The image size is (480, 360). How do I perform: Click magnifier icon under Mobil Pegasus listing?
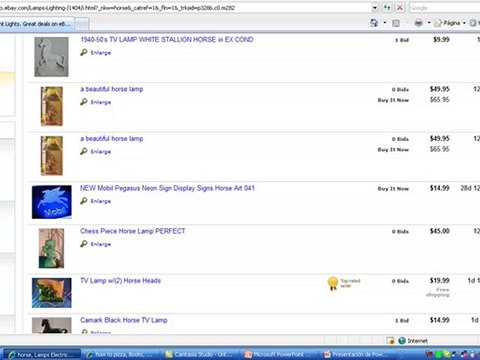(x=84, y=201)
